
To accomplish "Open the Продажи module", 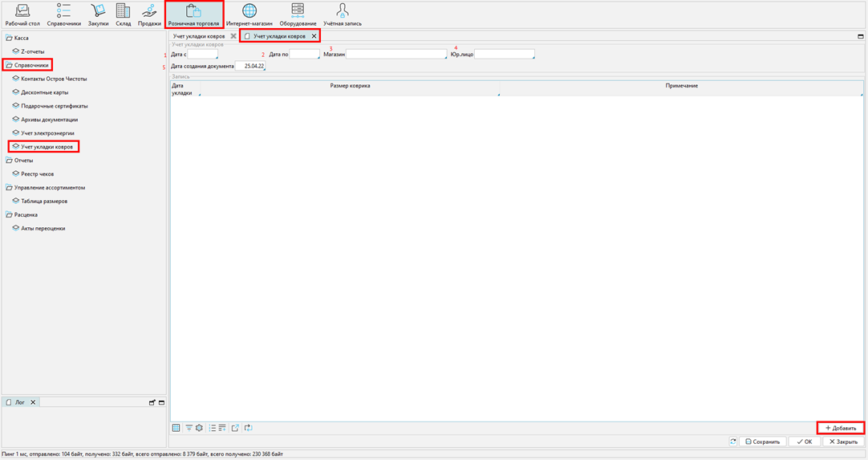I will pos(149,14).
